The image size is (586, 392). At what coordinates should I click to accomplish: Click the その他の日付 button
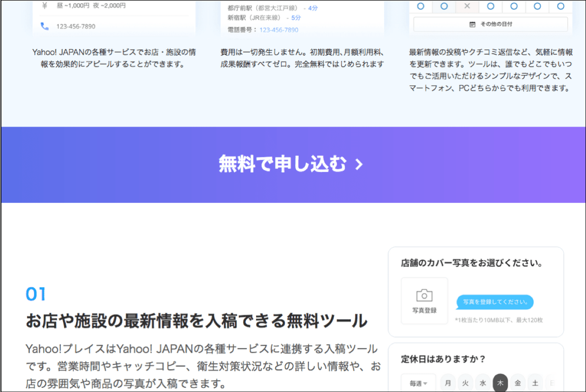491,24
